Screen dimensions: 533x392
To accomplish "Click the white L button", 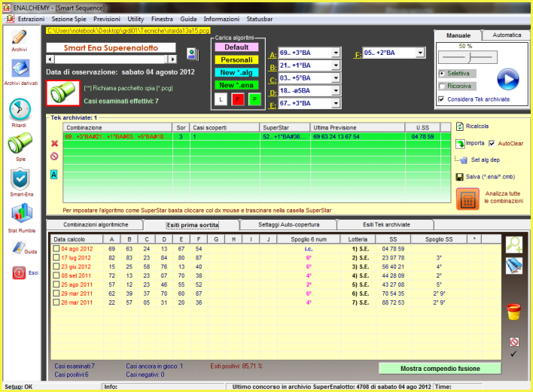I will [x=221, y=99].
